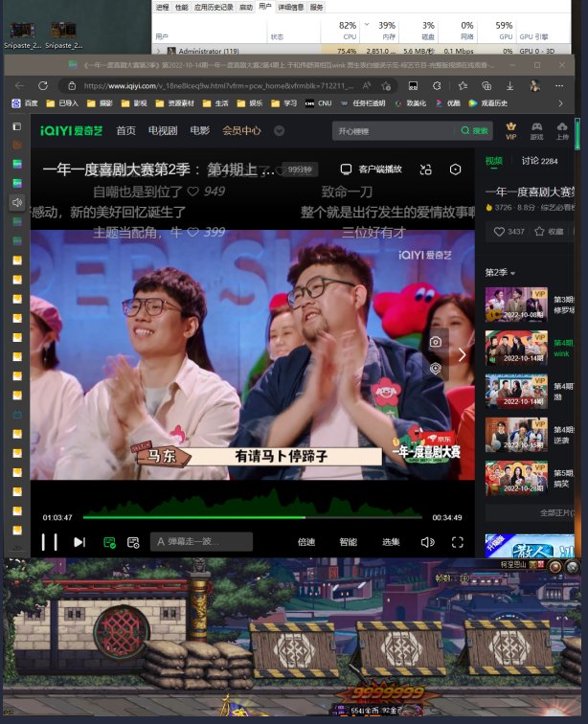Open the 倍速 playback speed menu

tap(305, 542)
